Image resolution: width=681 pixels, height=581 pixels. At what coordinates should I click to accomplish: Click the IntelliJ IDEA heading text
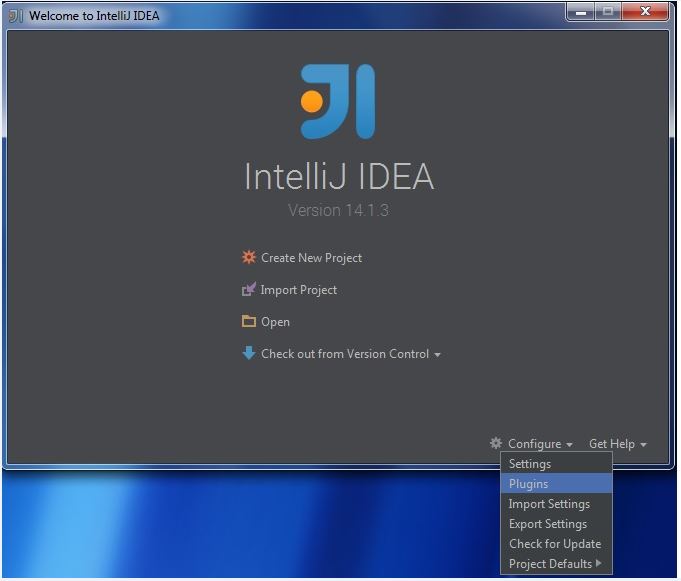pyautogui.click(x=339, y=176)
